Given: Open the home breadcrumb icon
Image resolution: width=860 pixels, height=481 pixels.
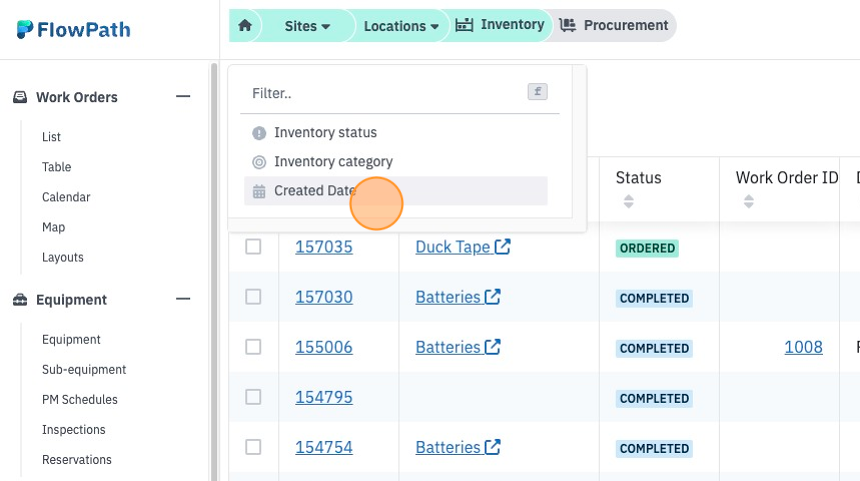Looking at the screenshot, I should (245, 26).
